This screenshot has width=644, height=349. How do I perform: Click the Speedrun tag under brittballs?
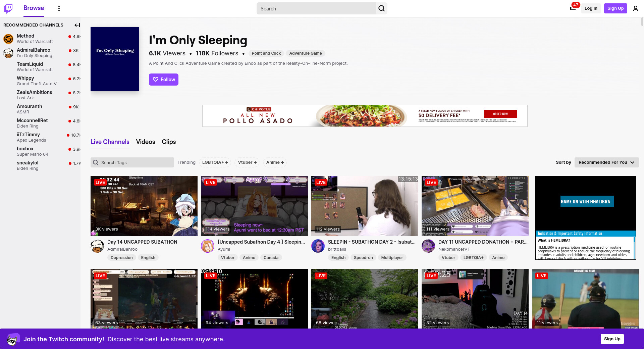point(363,258)
